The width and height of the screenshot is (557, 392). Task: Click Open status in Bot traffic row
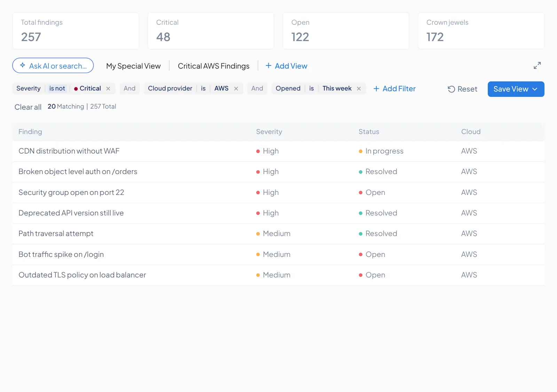pos(372,254)
